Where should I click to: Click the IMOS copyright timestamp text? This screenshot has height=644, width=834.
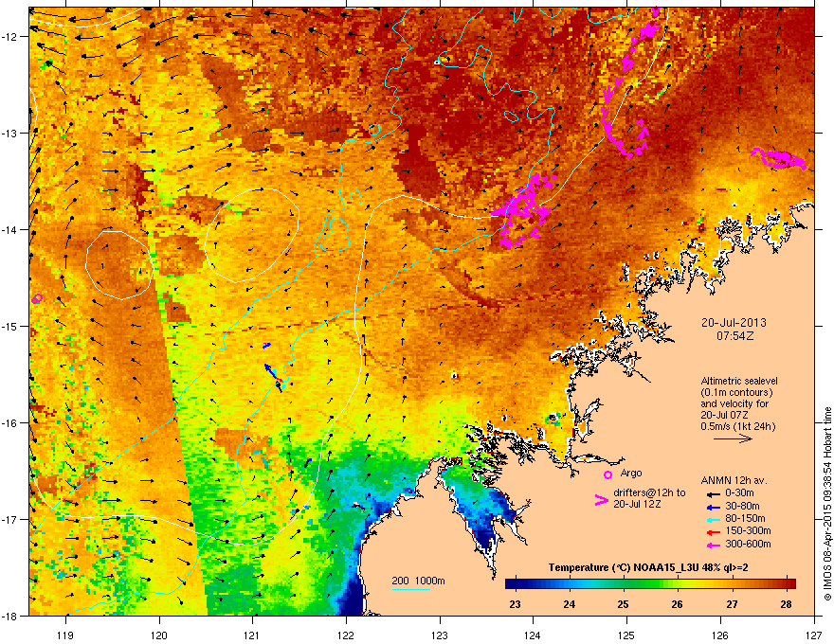pyautogui.click(x=827, y=504)
